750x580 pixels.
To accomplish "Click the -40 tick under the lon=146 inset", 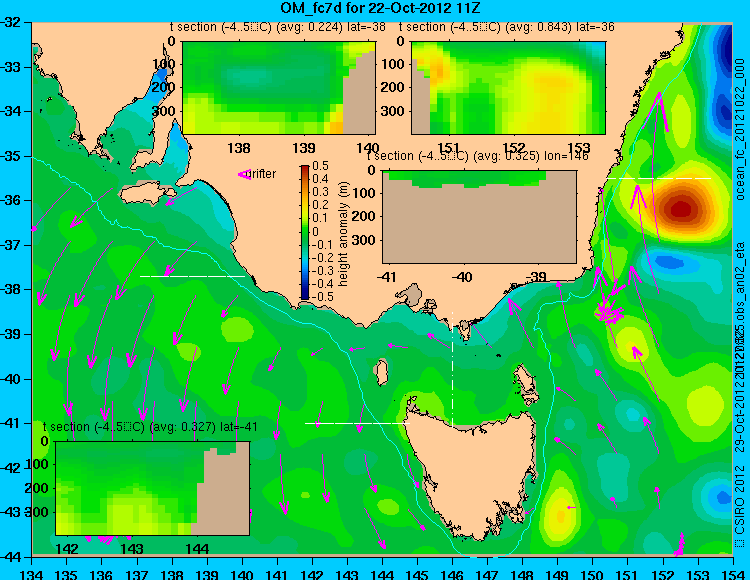I will (x=462, y=277).
